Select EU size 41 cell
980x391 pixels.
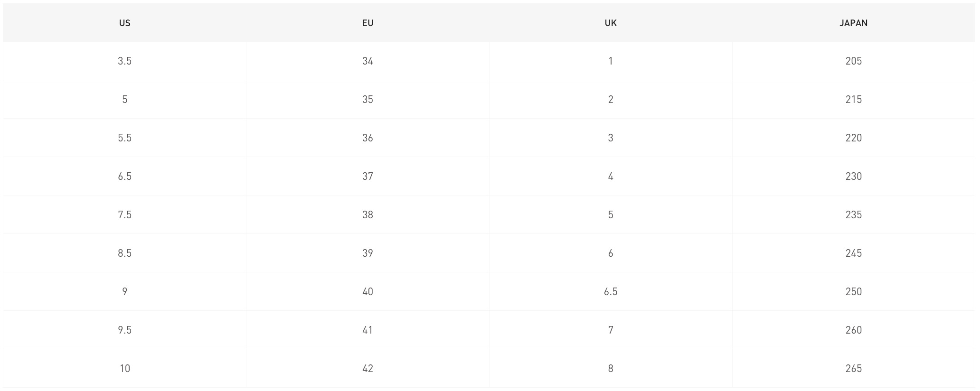point(367,330)
